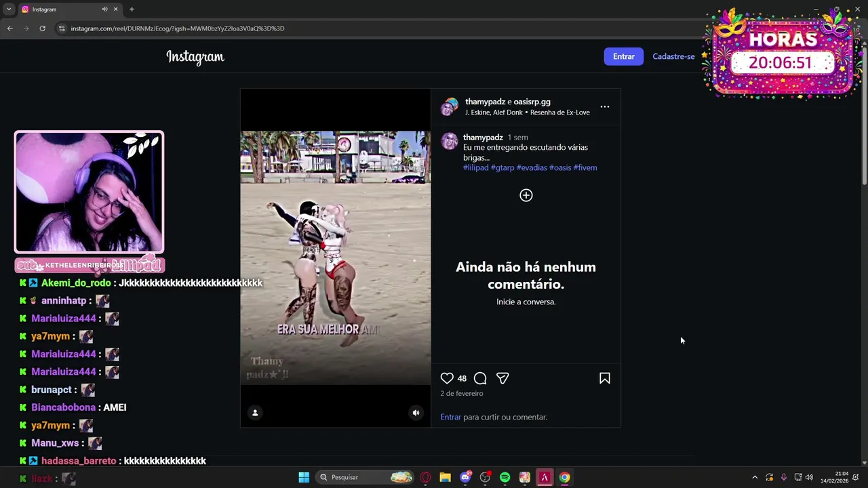Open Spotify from the taskbar
The height and width of the screenshot is (488, 868).
click(505, 477)
